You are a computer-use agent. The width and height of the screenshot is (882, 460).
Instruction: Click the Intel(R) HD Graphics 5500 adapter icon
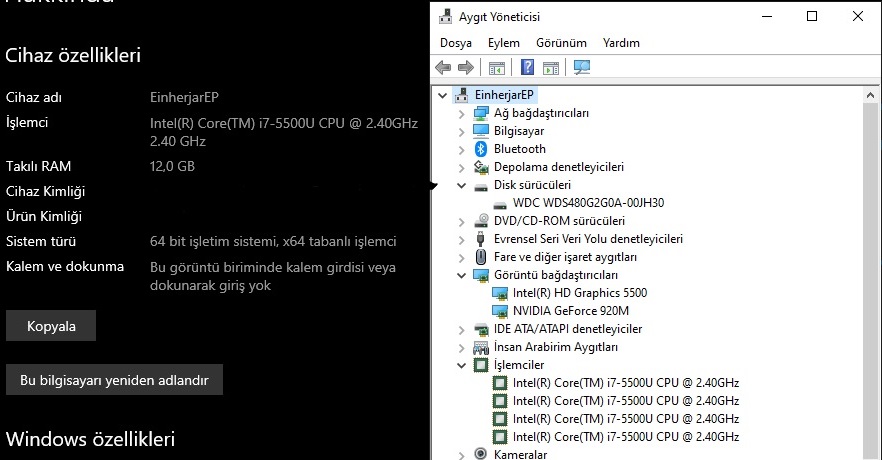(500, 293)
